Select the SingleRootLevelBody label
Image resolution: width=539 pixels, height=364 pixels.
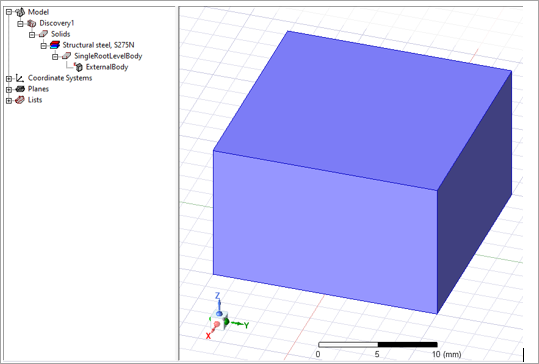click(x=108, y=56)
